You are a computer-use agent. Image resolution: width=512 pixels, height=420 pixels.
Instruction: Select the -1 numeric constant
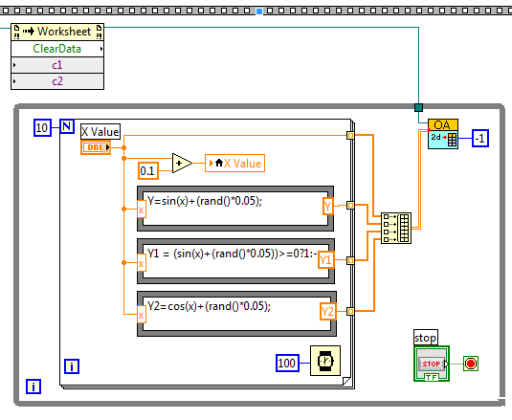[x=480, y=138]
